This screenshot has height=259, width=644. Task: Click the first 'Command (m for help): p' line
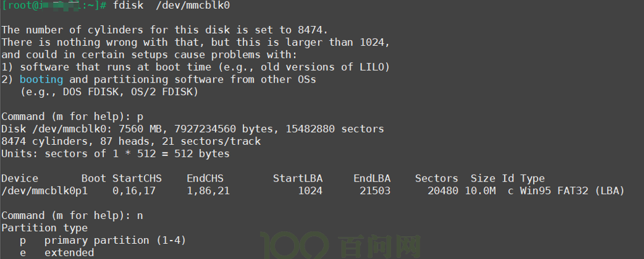click(72, 116)
